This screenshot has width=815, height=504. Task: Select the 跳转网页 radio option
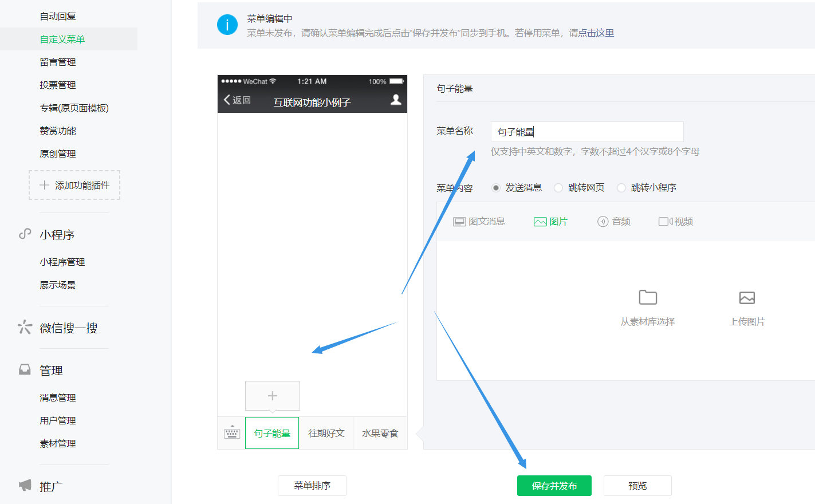(x=558, y=188)
